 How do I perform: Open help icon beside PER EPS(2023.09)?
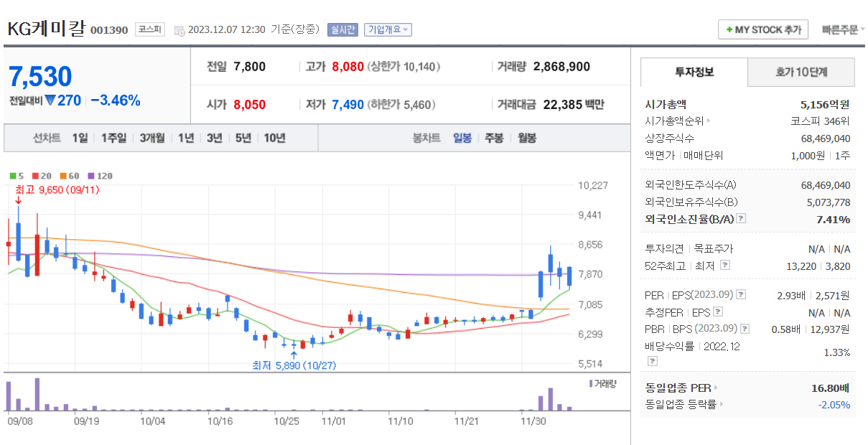point(741,295)
